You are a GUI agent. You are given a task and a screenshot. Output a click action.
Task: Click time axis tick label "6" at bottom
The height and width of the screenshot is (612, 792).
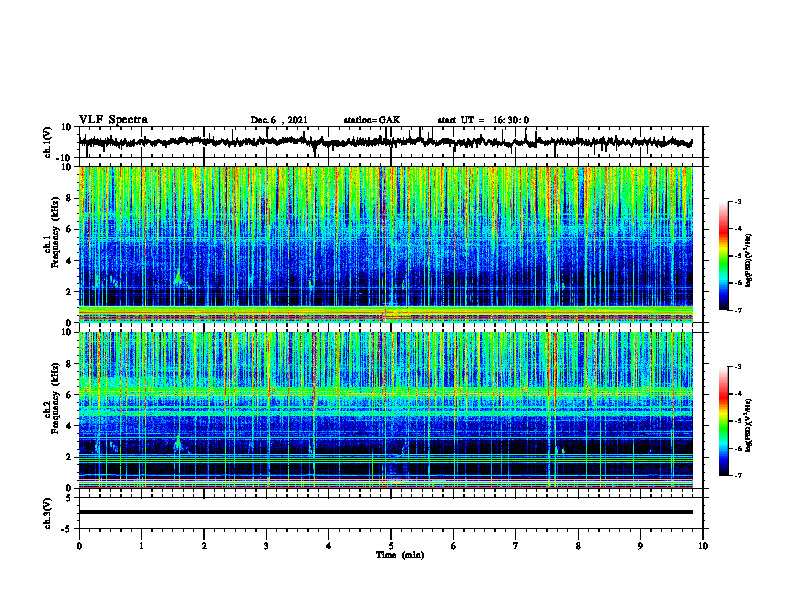coord(454,546)
